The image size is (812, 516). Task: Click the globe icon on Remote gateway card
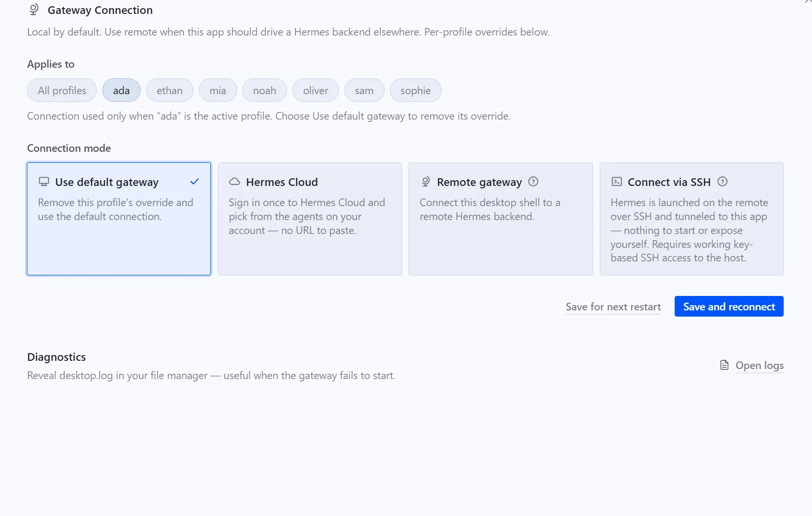(425, 182)
